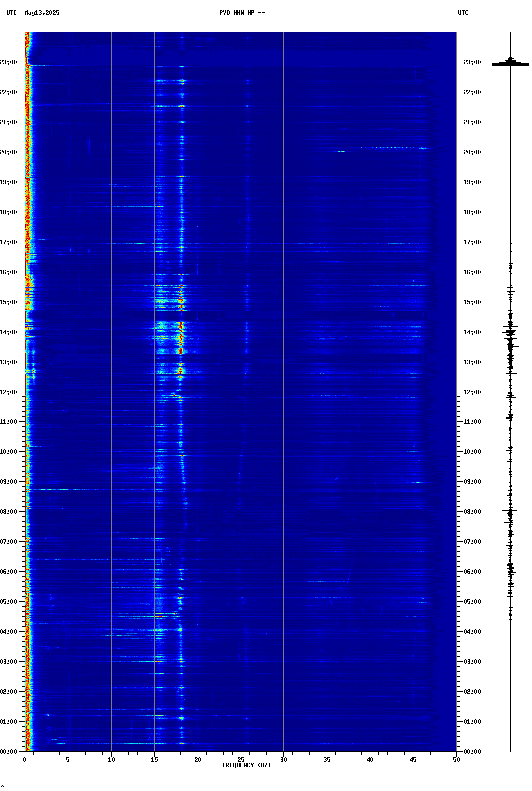532x791 pixels.
Task: Click the 'UTC' label at top right
Action: click(x=463, y=13)
